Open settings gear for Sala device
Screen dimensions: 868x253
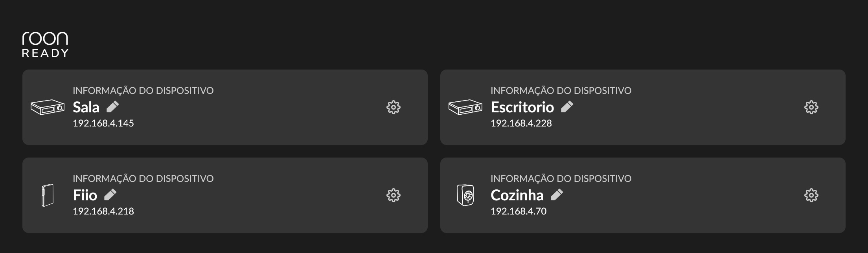[393, 107]
